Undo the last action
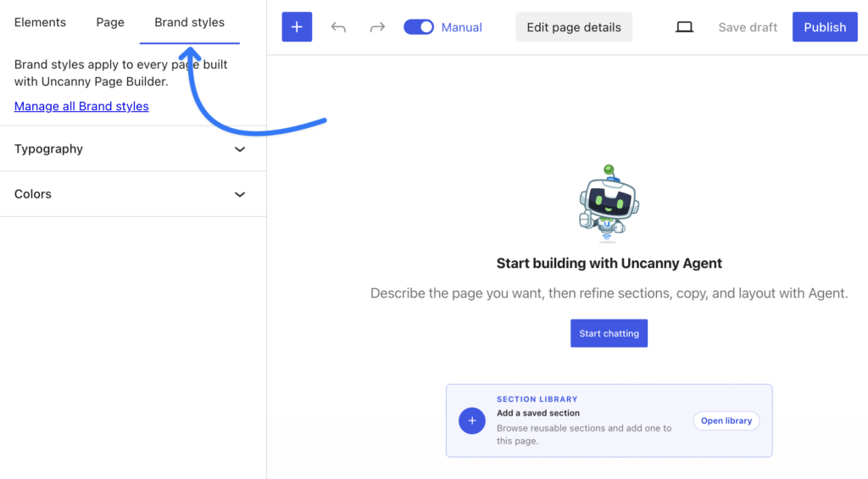 [x=338, y=27]
